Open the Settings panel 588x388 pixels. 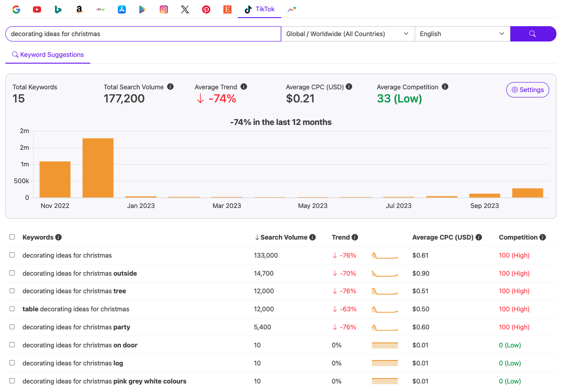[x=528, y=90]
